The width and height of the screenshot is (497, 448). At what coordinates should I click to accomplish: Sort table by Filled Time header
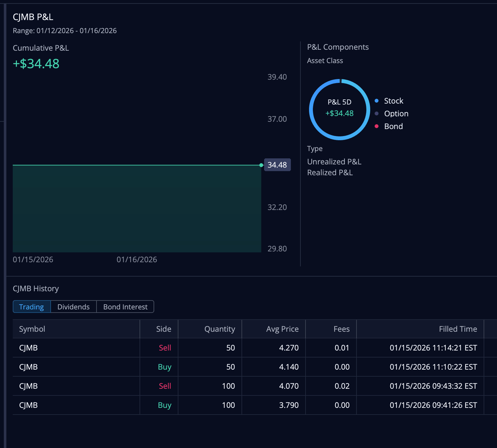[458, 329]
